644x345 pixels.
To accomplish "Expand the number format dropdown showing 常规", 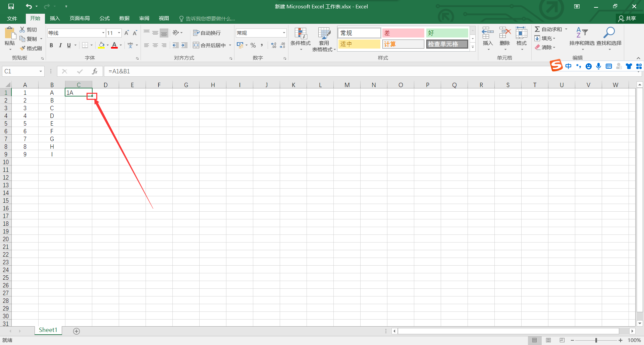I will [x=284, y=33].
